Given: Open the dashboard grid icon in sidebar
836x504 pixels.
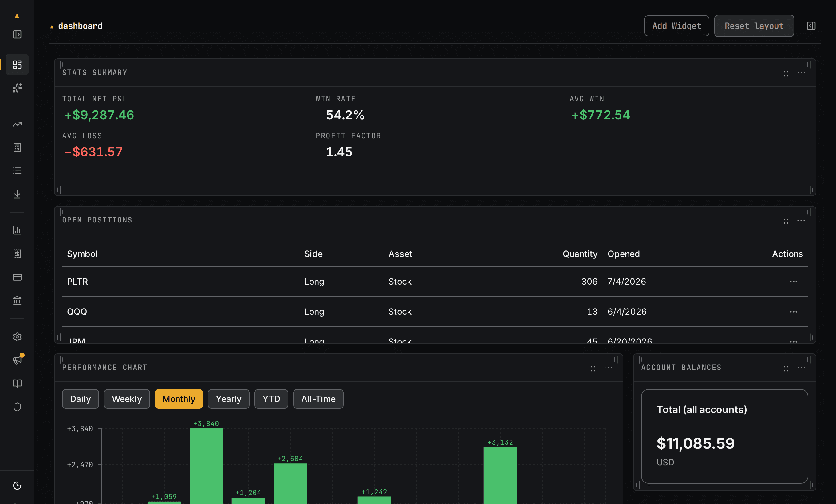Looking at the screenshot, I should 17,65.
